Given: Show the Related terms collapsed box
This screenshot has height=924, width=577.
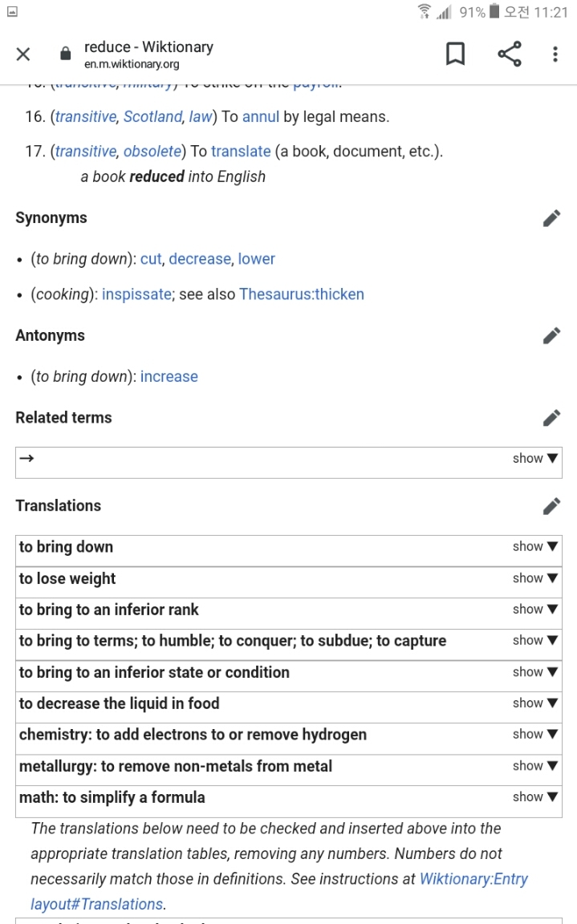Looking at the screenshot, I should point(534,459).
